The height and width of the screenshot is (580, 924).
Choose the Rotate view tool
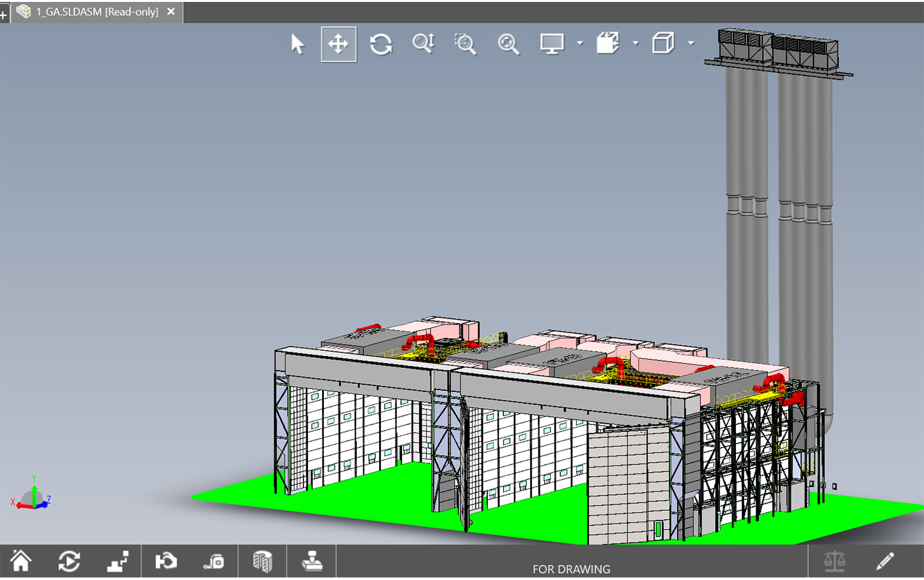[381, 44]
